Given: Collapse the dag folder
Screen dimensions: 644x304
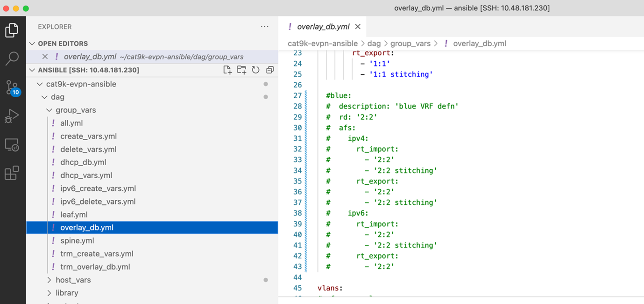Looking at the screenshot, I should (x=44, y=97).
